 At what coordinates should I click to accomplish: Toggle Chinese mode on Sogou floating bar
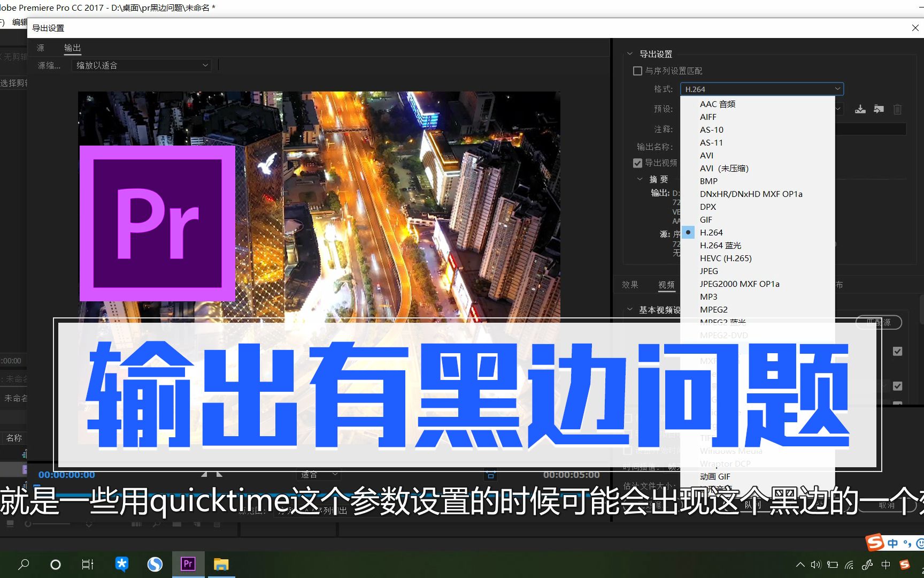[x=892, y=544]
